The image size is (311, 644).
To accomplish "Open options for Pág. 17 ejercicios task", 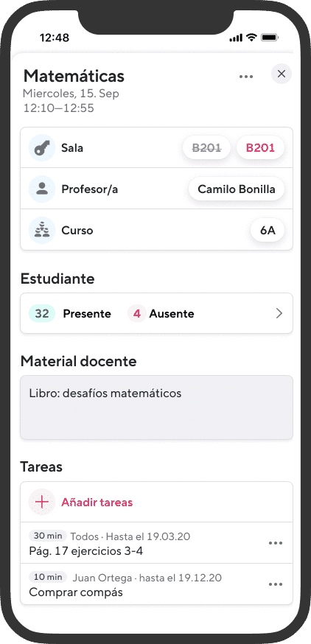I will click(276, 543).
